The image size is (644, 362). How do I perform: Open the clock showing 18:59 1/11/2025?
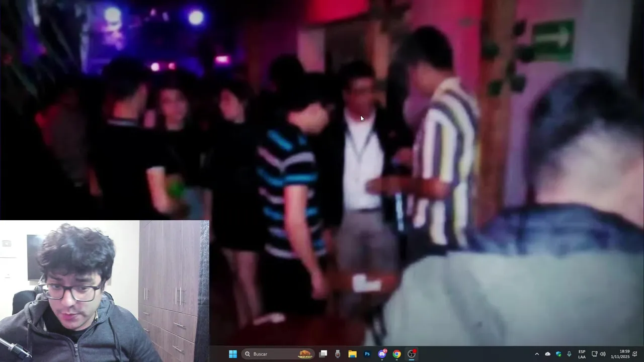pos(620,354)
